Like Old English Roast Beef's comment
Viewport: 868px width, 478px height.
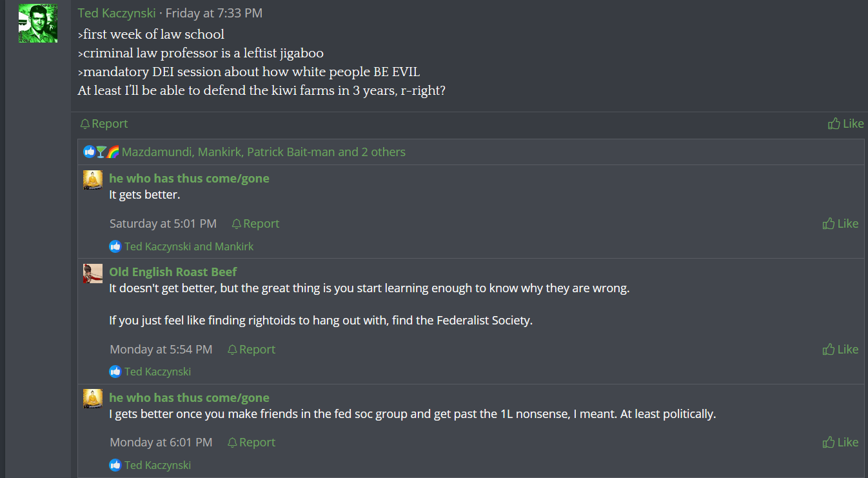841,349
